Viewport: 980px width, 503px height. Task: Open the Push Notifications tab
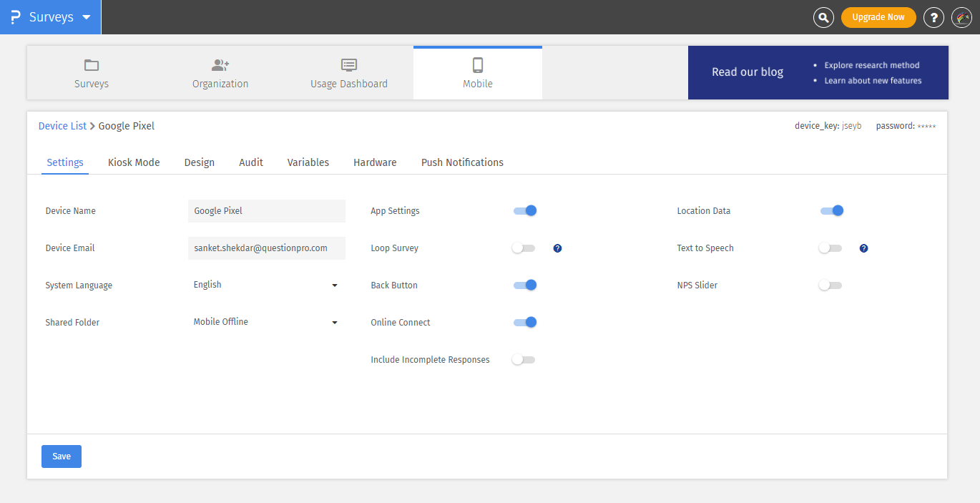(462, 162)
